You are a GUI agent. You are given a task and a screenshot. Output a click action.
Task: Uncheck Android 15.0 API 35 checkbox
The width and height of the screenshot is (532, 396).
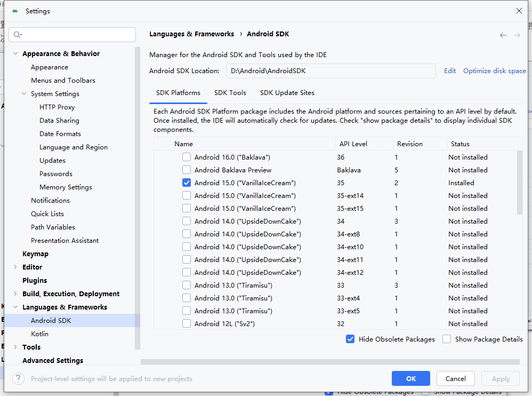point(186,183)
